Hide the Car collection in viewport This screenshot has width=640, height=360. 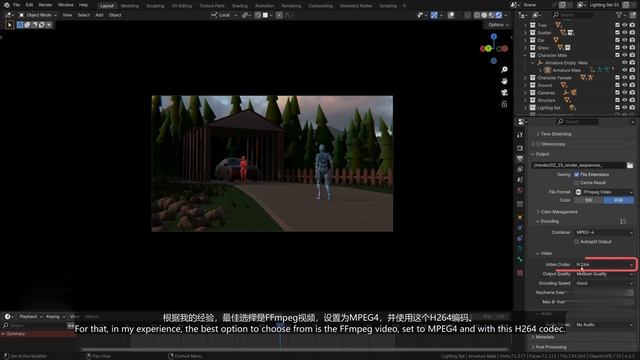(x=624, y=40)
